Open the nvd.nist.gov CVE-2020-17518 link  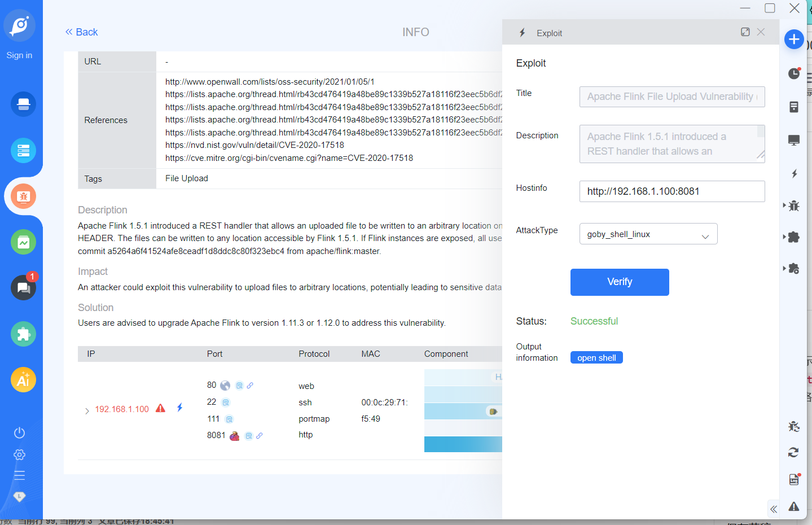click(254, 145)
